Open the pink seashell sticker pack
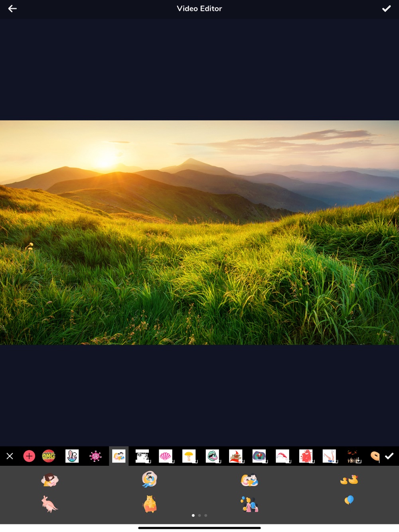Viewport: 399px width, 532px height. point(166,456)
